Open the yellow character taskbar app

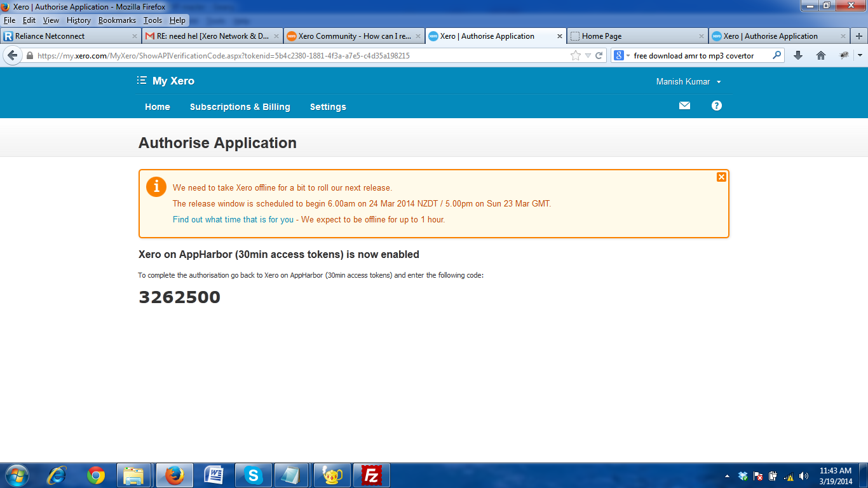click(x=332, y=475)
